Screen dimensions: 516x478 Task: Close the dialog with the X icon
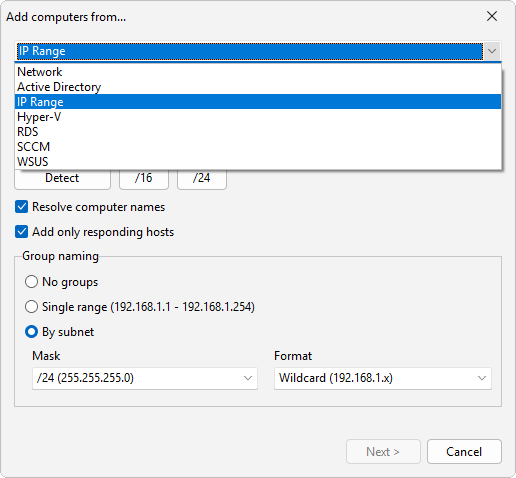coord(492,16)
